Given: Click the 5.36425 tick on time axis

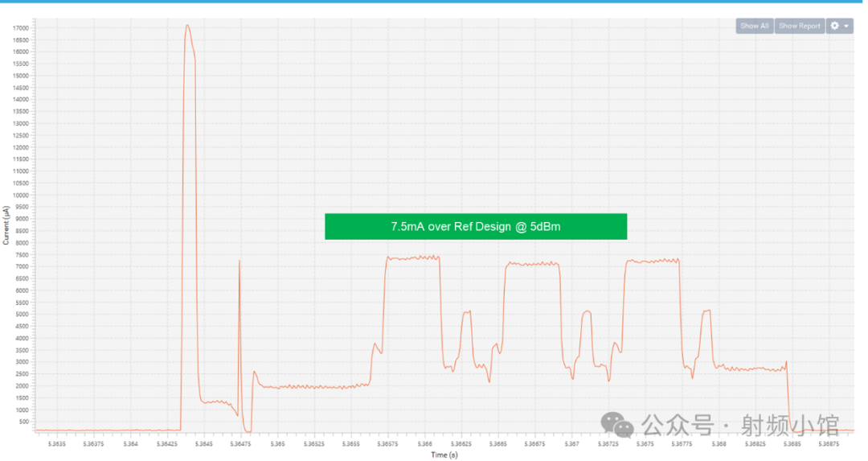Looking at the screenshot, I should coord(167,443).
